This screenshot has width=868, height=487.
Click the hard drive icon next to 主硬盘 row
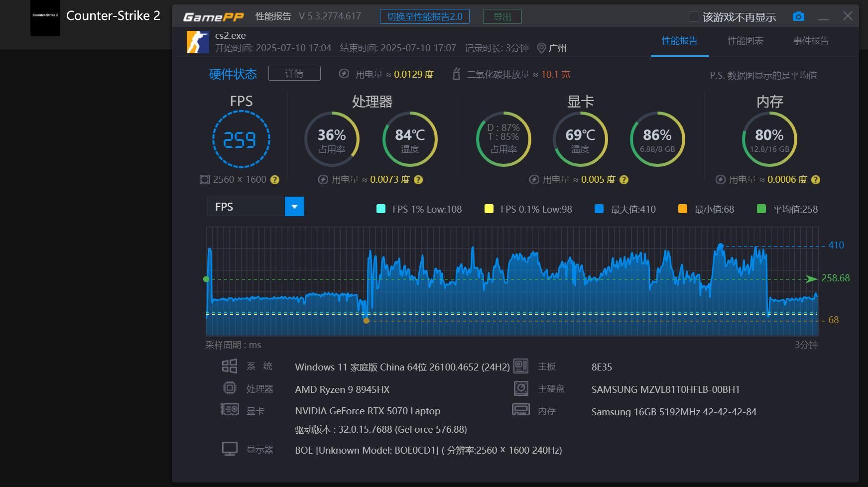(x=521, y=388)
